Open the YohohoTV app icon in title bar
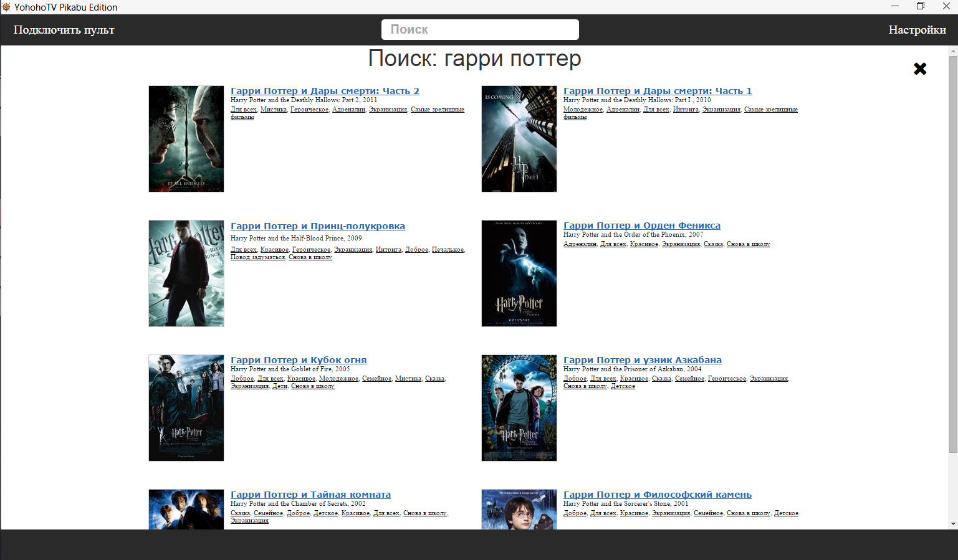The image size is (958, 560). click(6, 7)
